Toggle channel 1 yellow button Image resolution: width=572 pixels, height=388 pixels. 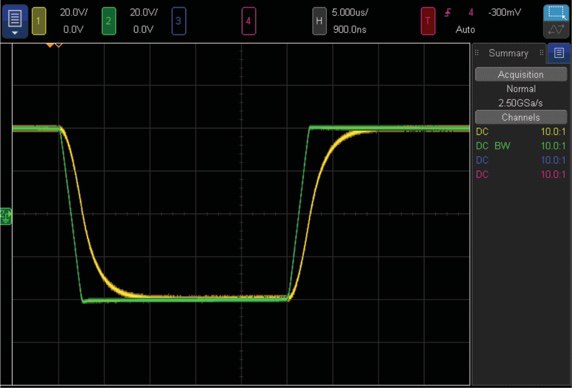39,21
